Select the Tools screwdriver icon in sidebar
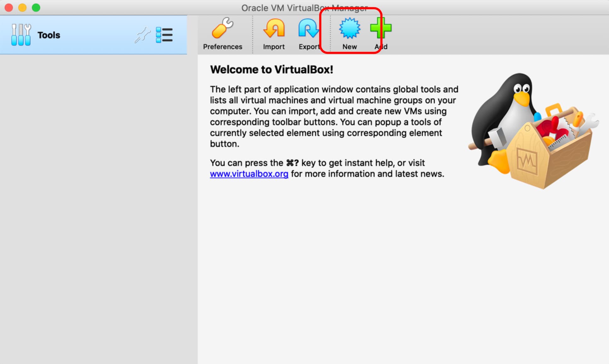This screenshot has height=364, width=609. tap(21, 35)
